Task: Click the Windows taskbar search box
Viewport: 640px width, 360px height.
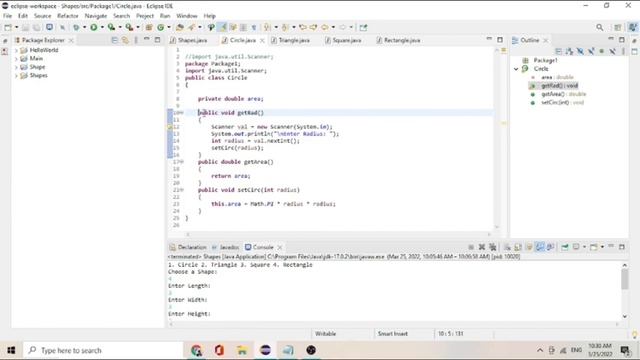Action: point(103,350)
